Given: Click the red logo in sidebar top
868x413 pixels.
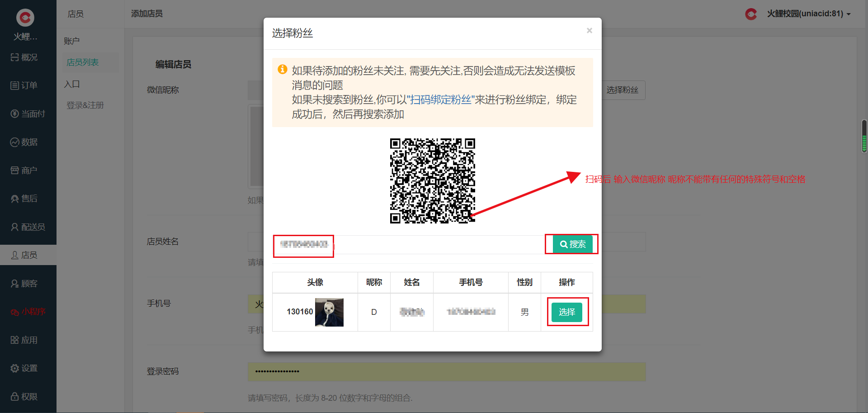Looking at the screenshot, I should [25, 18].
